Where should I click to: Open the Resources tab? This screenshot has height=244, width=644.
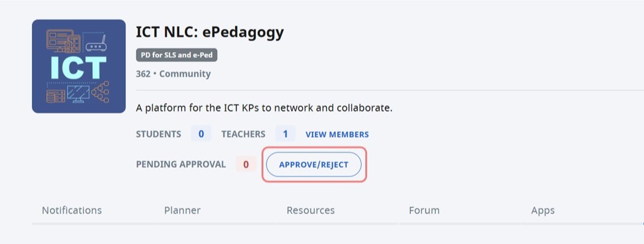coord(311,210)
